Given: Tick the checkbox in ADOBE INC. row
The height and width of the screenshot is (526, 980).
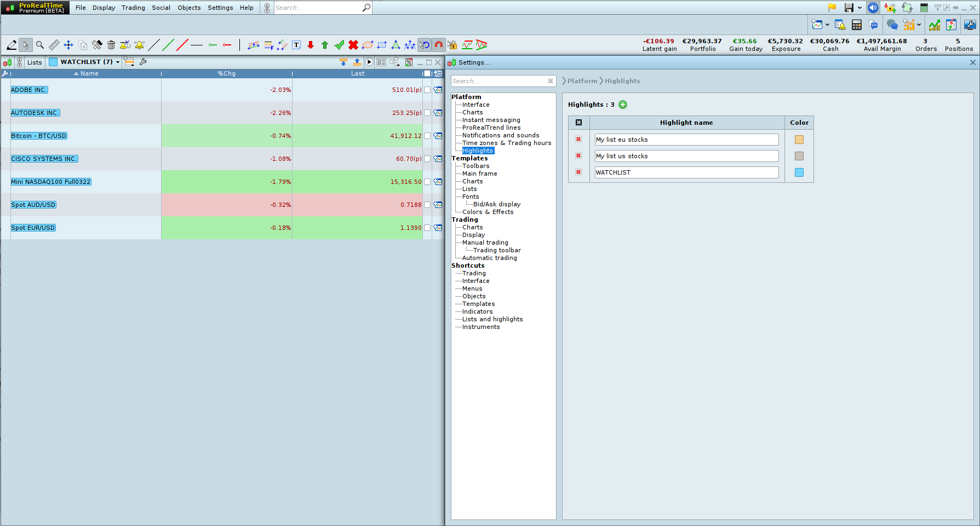Looking at the screenshot, I should point(427,90).
